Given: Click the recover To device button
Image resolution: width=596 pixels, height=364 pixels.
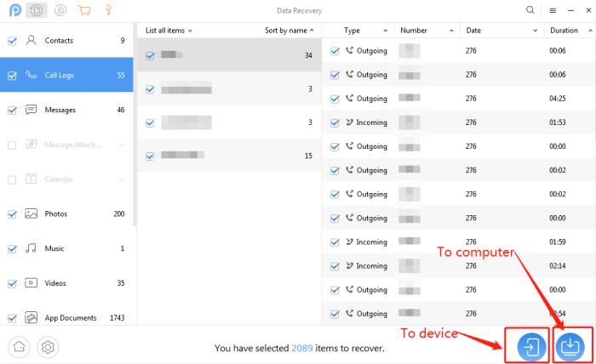Looking at the screenshot, I should click(x=530, y=346).
